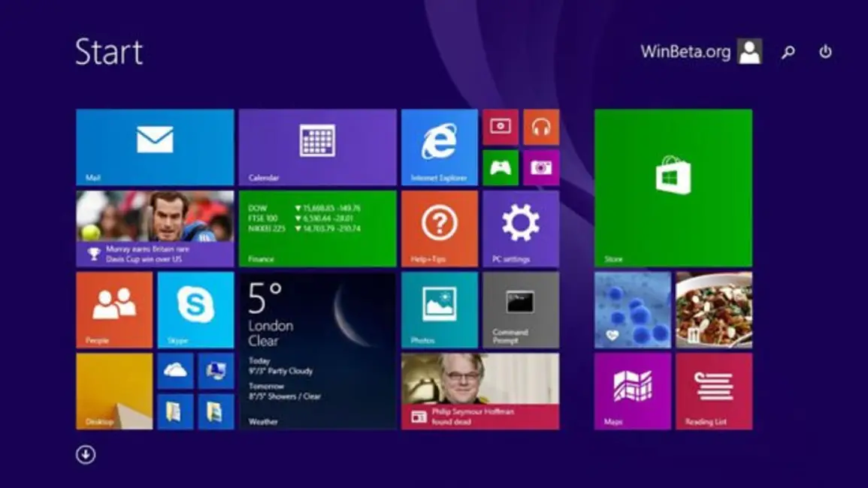The image size is (868, 488).
Task: Open the Camera tile
Action: (541, 167)
